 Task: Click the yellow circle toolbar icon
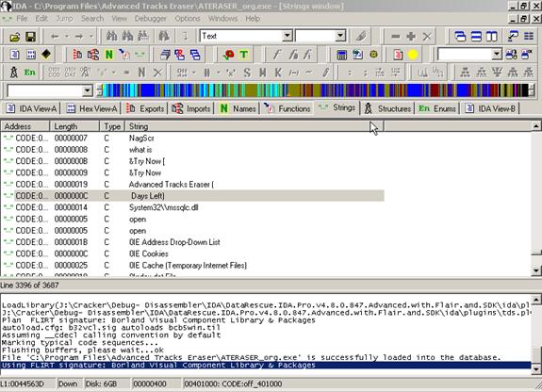click(413, 55)
